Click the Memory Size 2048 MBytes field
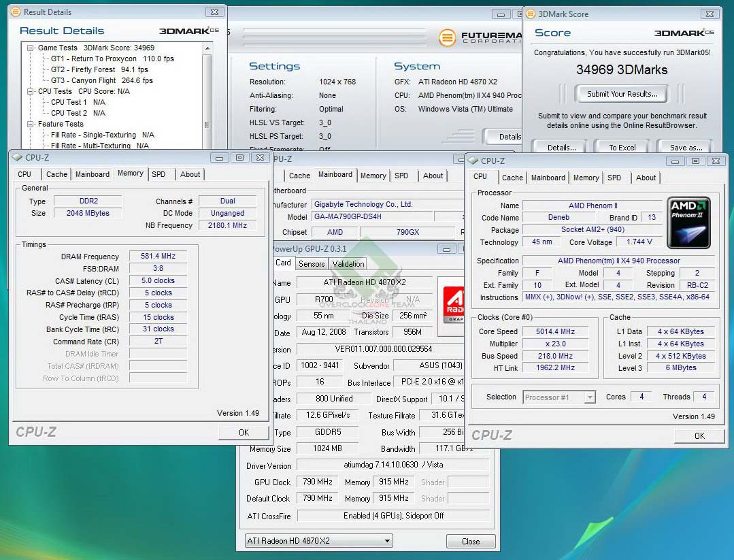The height and width of the screenshot is (560, 734). pyautogui.click(x=88, y=213)
